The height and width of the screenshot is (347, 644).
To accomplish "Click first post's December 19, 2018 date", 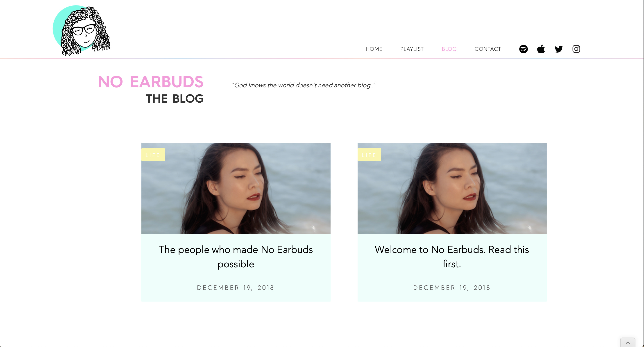I will [x=236, y=288].
